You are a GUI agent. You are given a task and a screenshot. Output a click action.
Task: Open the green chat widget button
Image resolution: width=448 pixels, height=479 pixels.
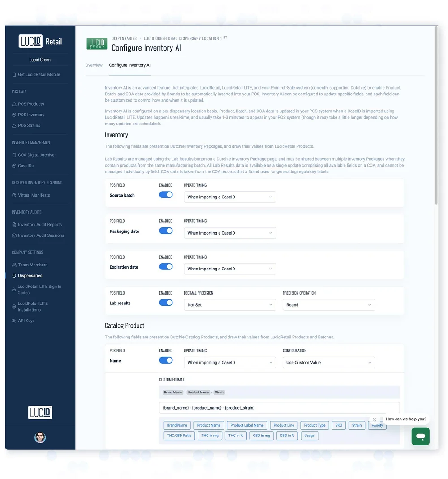coord(421,436)
